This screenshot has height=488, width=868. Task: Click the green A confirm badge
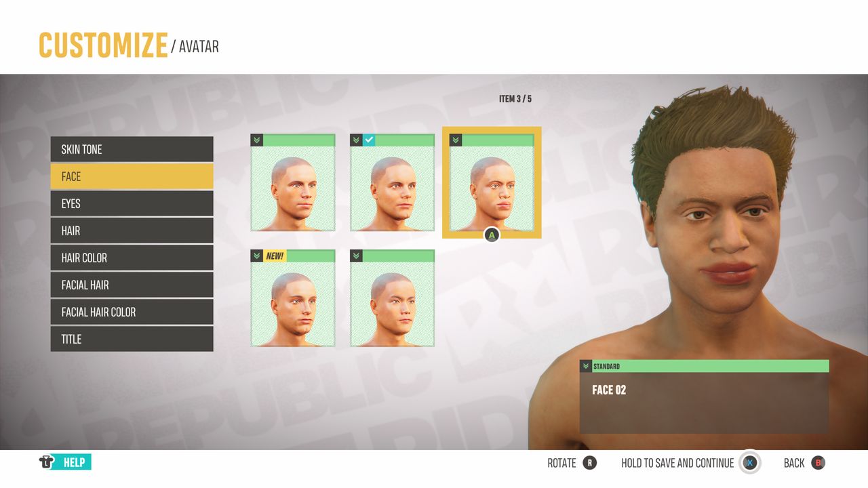pyautogui.click(x=492, y=235)
